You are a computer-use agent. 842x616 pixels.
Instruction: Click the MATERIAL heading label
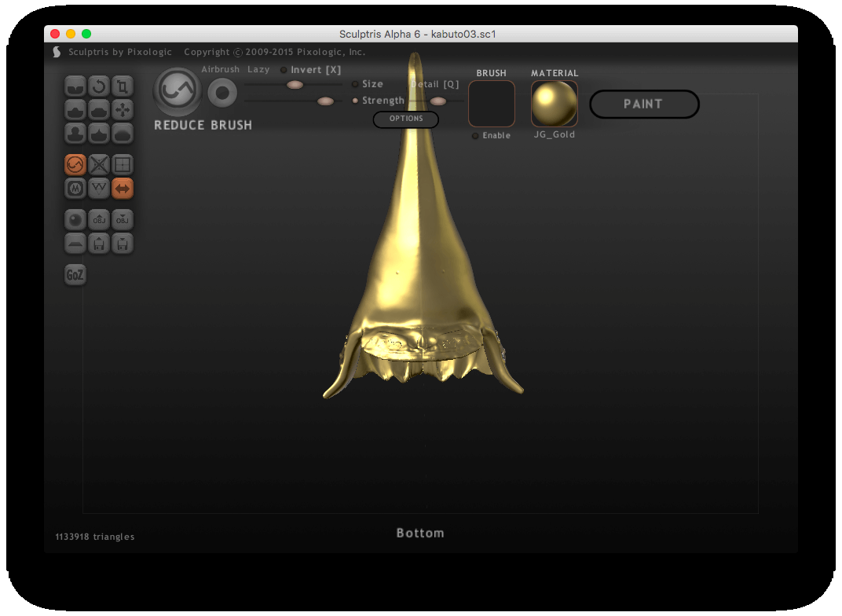click(555, 73)
